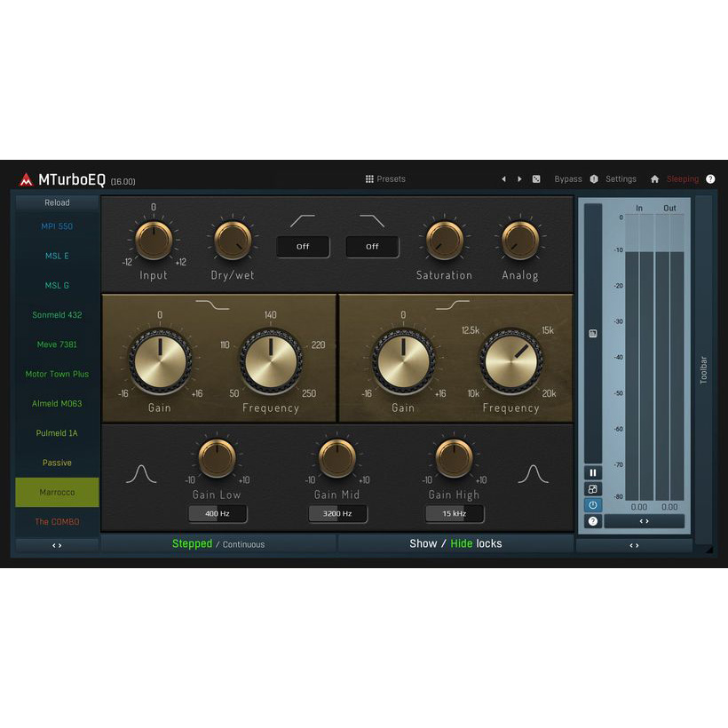The height and width of the screenshot is (728, 728).
Task: Select the Pulmeld 1A equalizer
Action: (x=57, y=433)
